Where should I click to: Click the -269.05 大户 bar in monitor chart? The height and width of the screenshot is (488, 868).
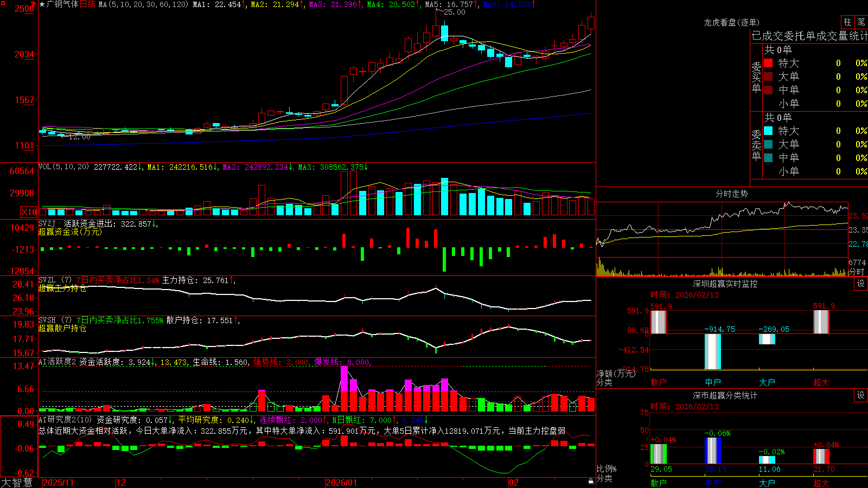point(767,339)
